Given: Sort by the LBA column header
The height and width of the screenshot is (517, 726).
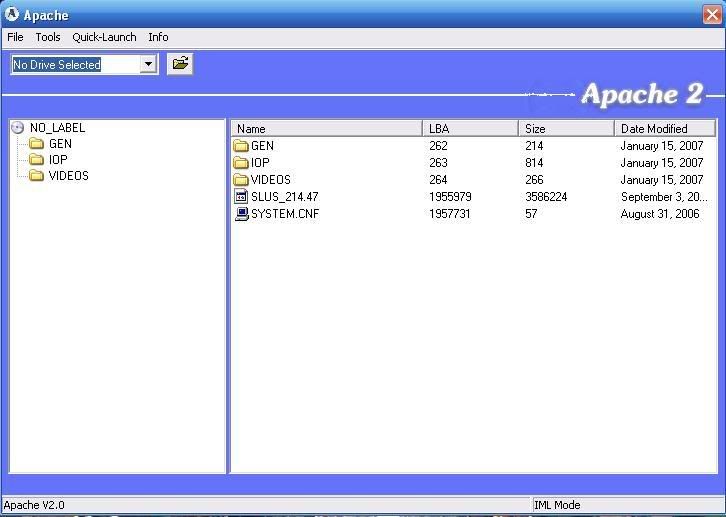Looking at the screenshot, I should [470, 128].
